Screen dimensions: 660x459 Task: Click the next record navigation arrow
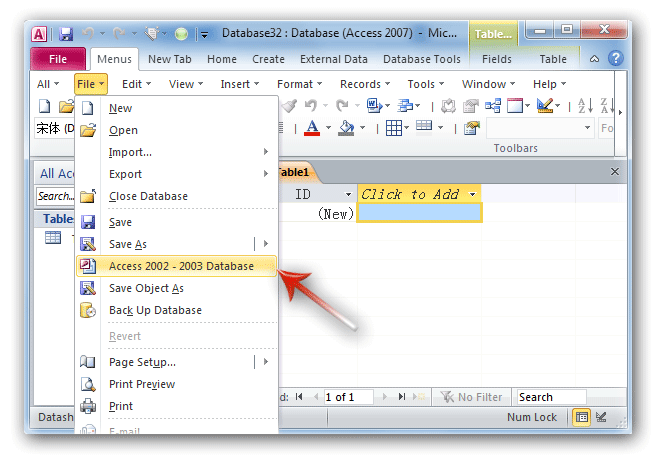click(x=385, y=397)
